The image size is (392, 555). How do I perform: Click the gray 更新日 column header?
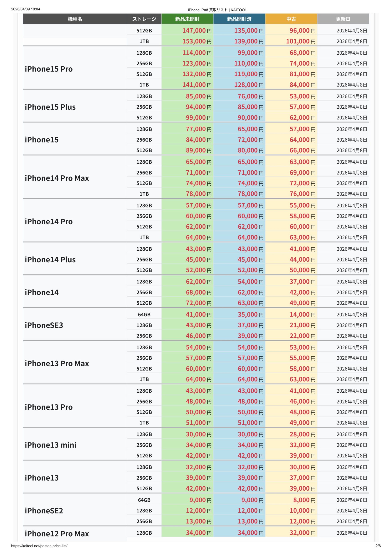click(x=343, y=19)
